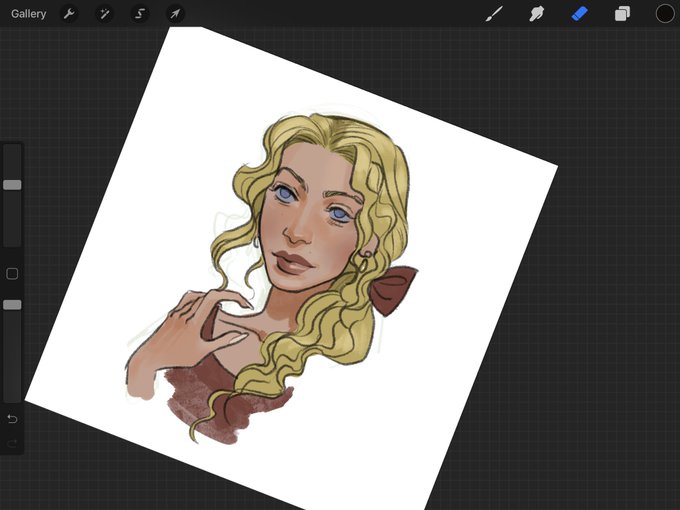Select the Brush tool
The width and height of the screenshot is (680, 510).
click(x=494, y=14)
